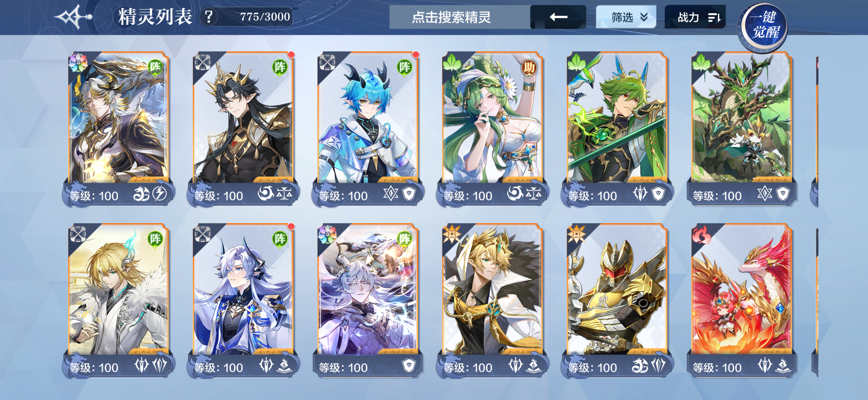Tap the 助 support badge on green goddess card

(x=528, y=68)
